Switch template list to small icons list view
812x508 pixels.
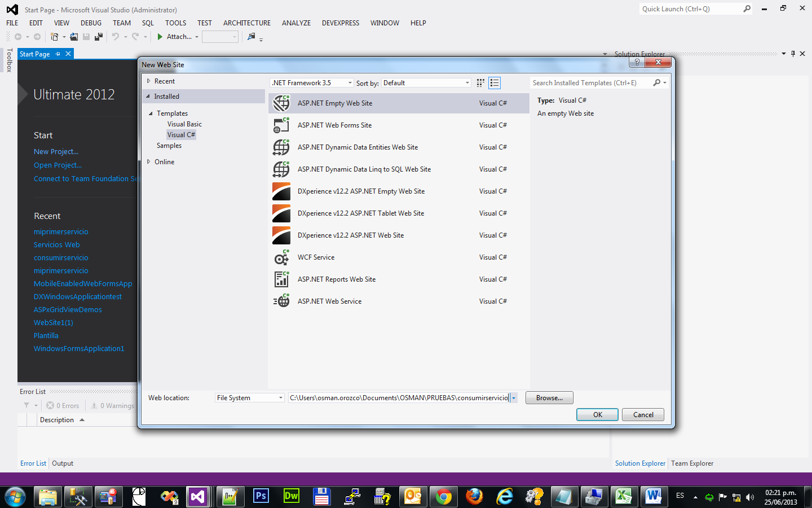495,83
